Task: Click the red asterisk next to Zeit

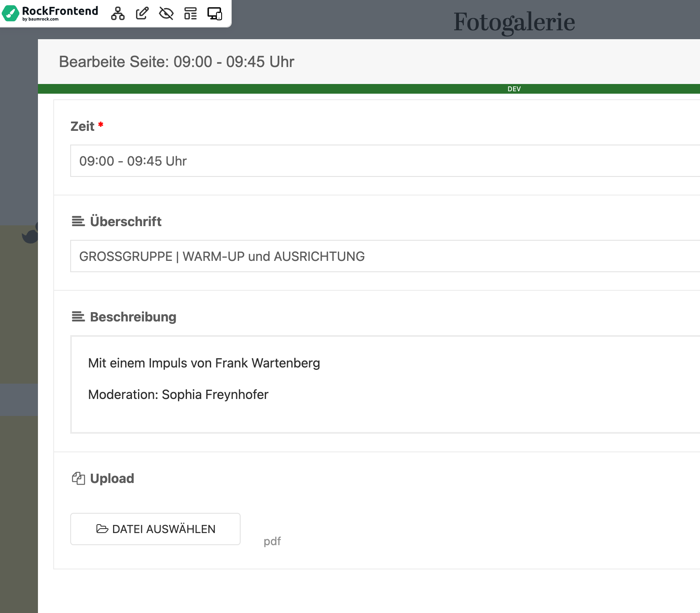Action: pos(100,126)
